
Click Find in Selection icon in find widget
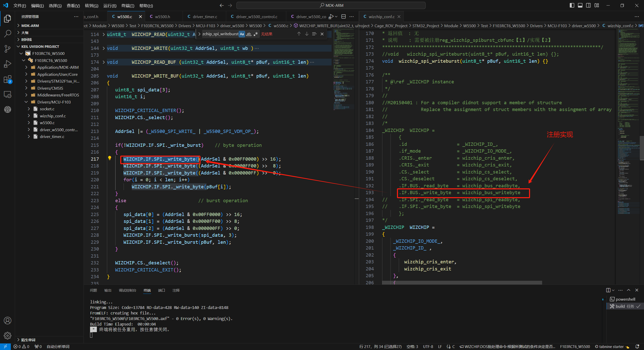tap(314, 34)
